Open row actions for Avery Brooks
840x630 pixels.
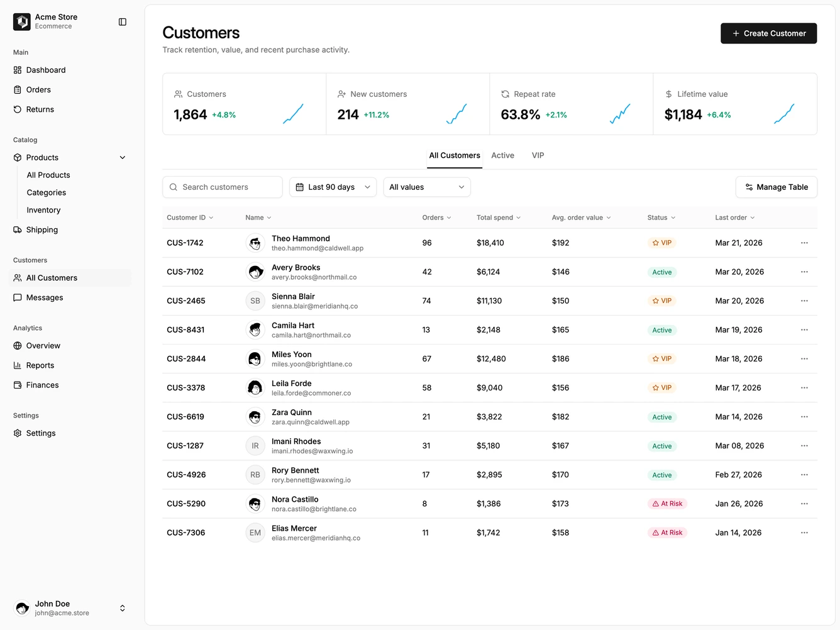click(x=804, y=272)
